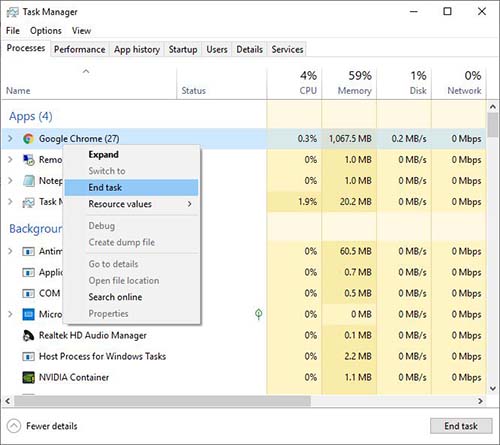The width and height of the screenshot is (500, 445).
Task: Expand the Notepad process row
Action: point(10,180)
